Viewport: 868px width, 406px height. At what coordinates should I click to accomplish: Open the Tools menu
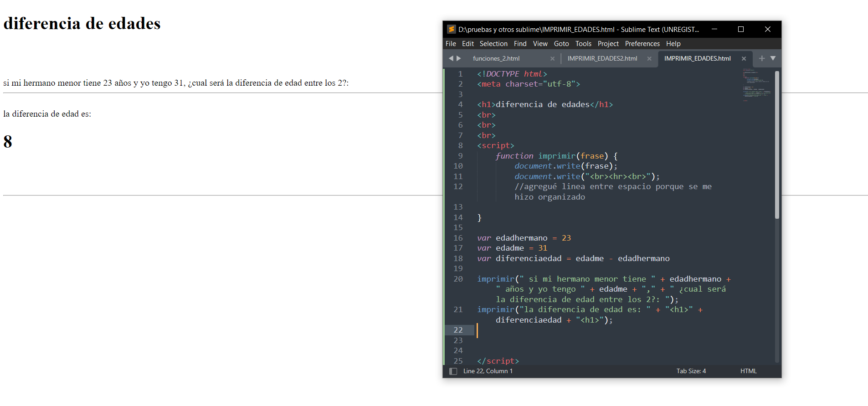583,44
